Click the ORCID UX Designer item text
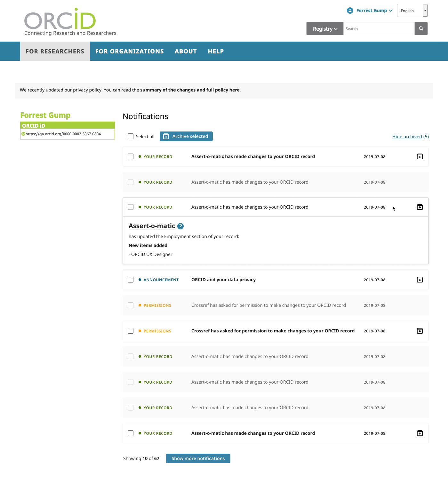The width and height of the screenshot is (448, 501). coord(152,254)
